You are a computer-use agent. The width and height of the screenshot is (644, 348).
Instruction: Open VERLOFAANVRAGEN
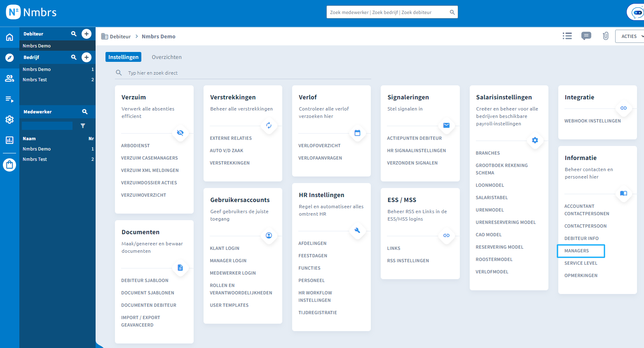(x=320, y=158)
